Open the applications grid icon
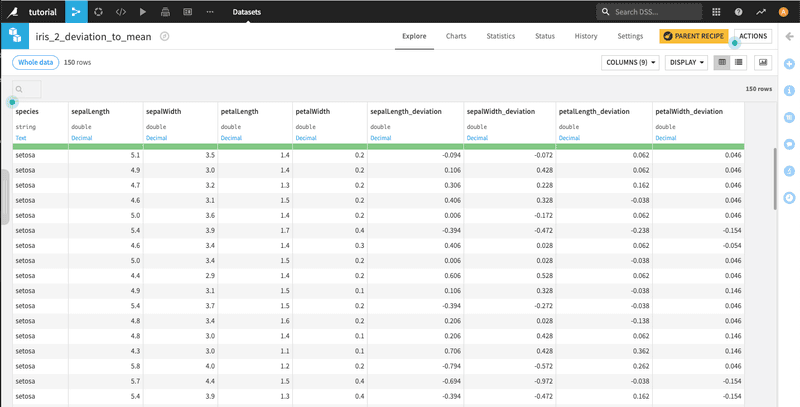Image resolution: width=800 pixels, height=407 pixels. [x=716, y=12]
